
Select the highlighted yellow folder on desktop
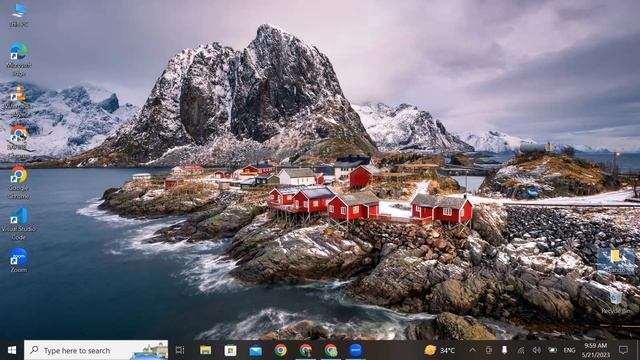(x=616, y=261)
